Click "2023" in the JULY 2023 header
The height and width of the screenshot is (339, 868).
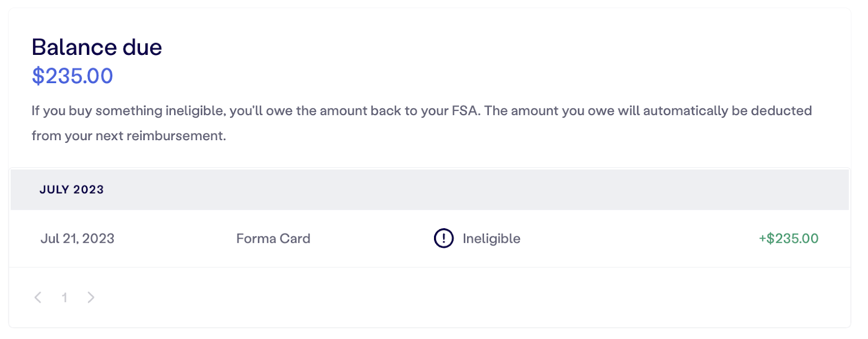click(x=88, y=190)
